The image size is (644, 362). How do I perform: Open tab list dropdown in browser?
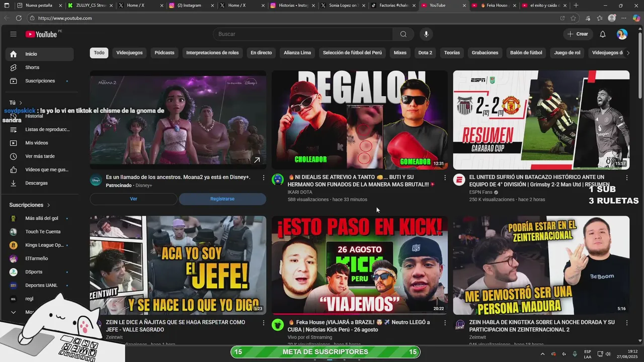6,5
